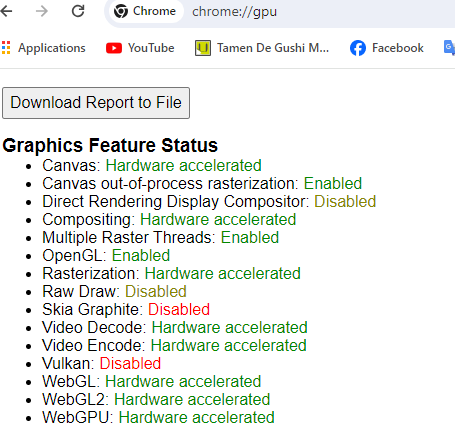Screen dimensions: 455x440
Task: Click the WebGPU Hardware accelerated entry
Action: pyautogui.click(x=158, y=417)
